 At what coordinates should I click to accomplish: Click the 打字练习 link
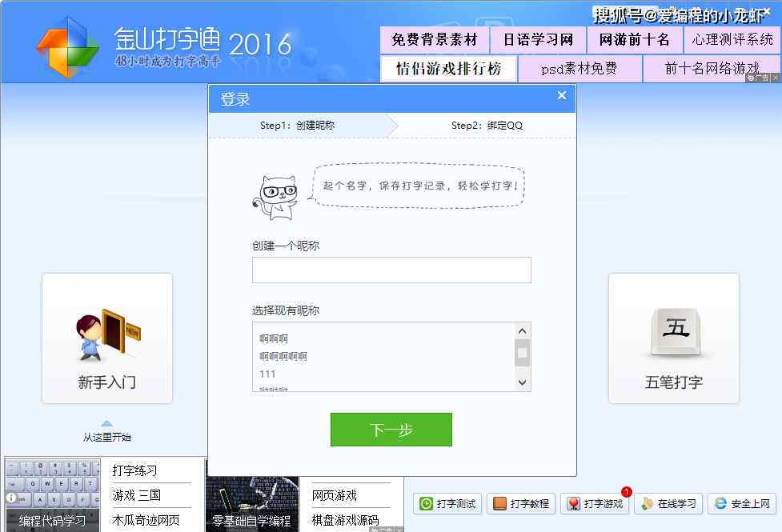134,470
